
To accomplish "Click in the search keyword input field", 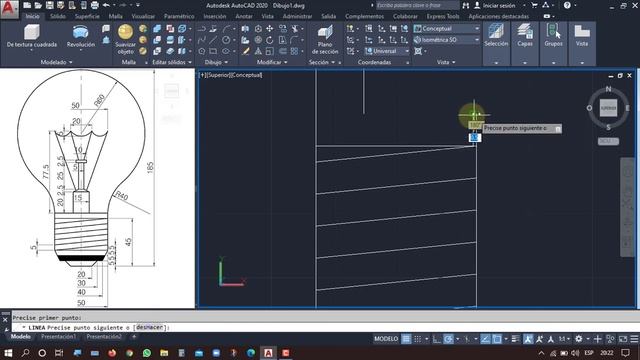I will pyautogui.click(x=417, y=5).
